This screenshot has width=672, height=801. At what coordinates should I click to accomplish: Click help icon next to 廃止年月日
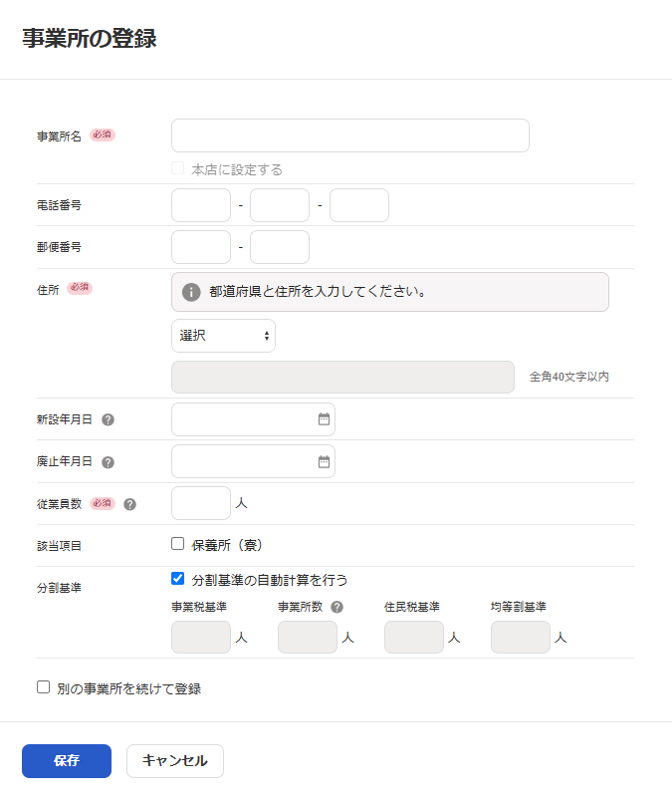[109, 462]
